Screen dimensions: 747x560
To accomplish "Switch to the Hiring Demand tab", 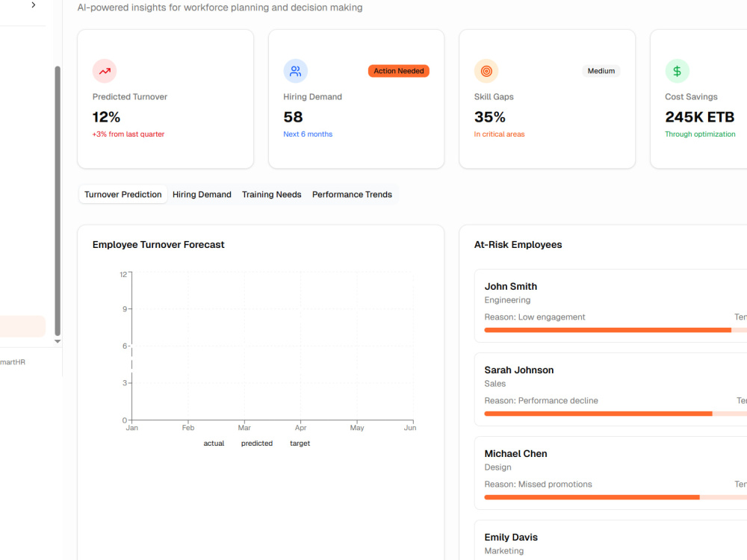I will tap(202, 194).
